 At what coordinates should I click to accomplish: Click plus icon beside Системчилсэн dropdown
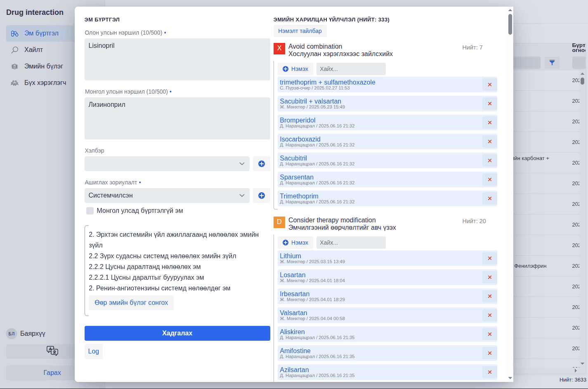pyautogui.click(x=261, y=196)
